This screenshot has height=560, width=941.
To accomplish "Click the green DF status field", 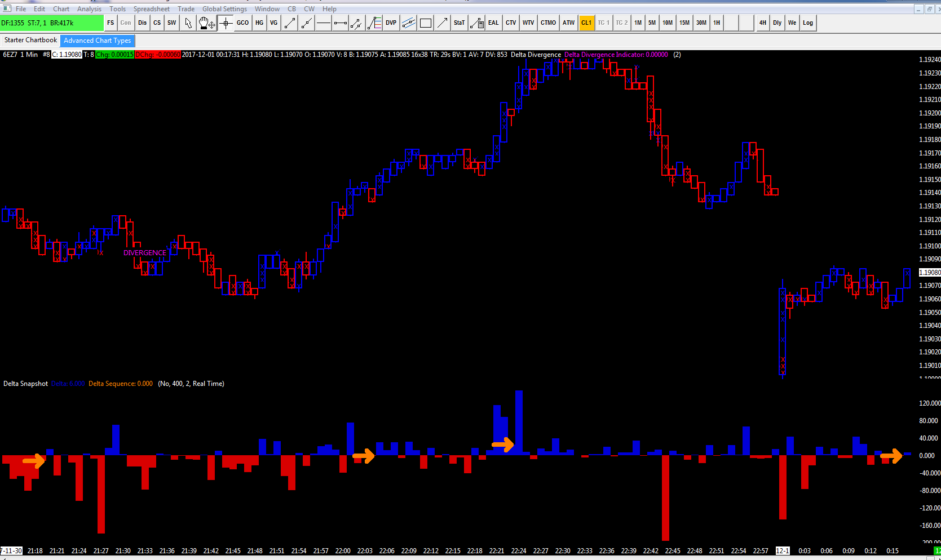I will click(x=52, y=23).
